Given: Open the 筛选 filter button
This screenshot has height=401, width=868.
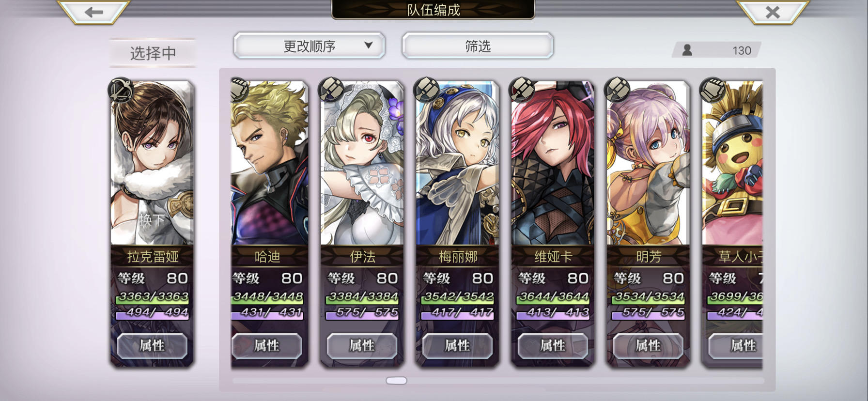Looking at the screenshot, I should click(478, 46).
